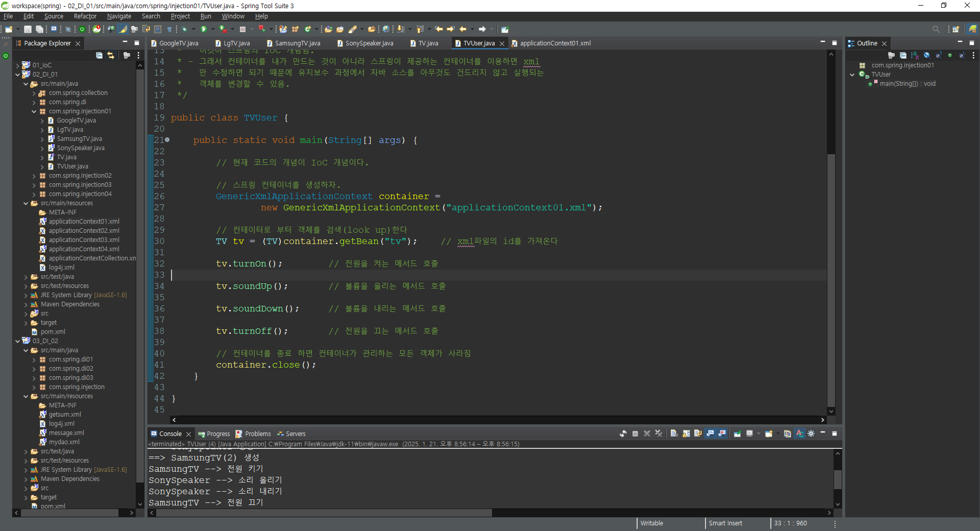The height and width of the screenshot is (531, 980).
Task: Collapse the com.spring.injection01 package
Action: tap(34, 111)
